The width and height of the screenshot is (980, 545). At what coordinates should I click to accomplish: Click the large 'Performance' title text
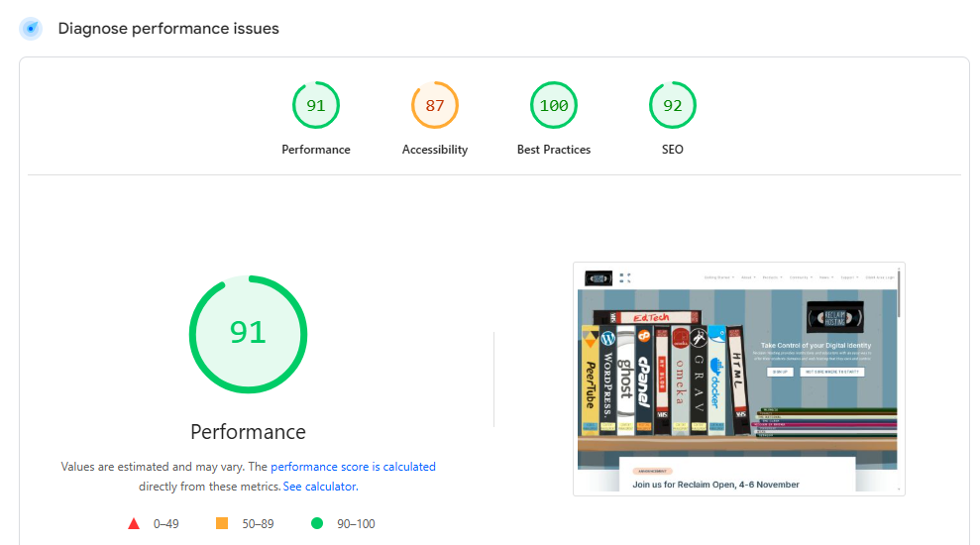tap(248, 432)
